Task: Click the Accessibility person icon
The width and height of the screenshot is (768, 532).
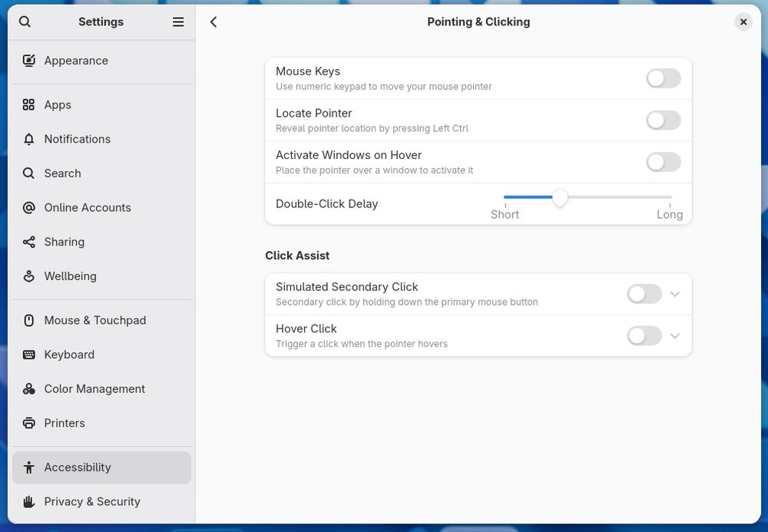Action: pyautogui.click(x=29, y=468)
